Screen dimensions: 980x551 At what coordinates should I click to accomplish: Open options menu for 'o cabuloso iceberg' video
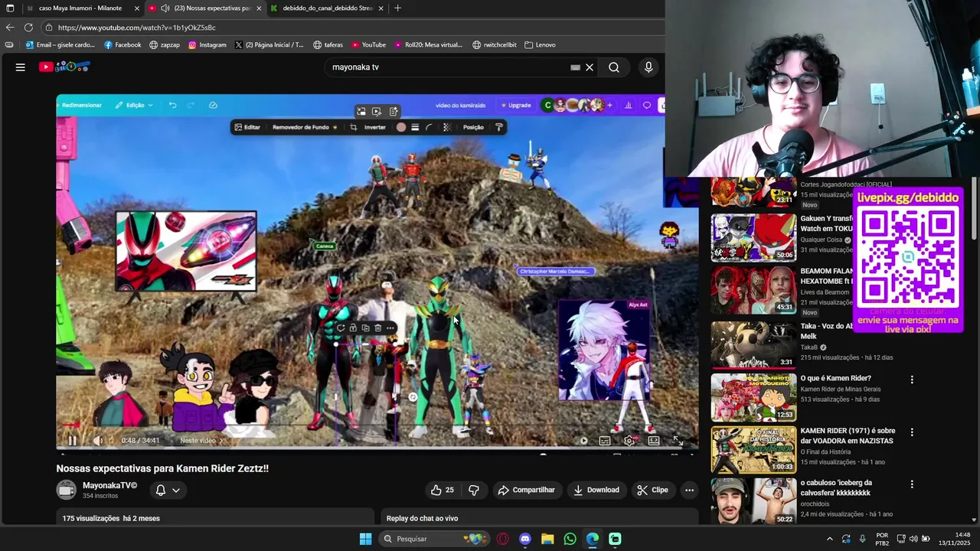coord(912,484)
